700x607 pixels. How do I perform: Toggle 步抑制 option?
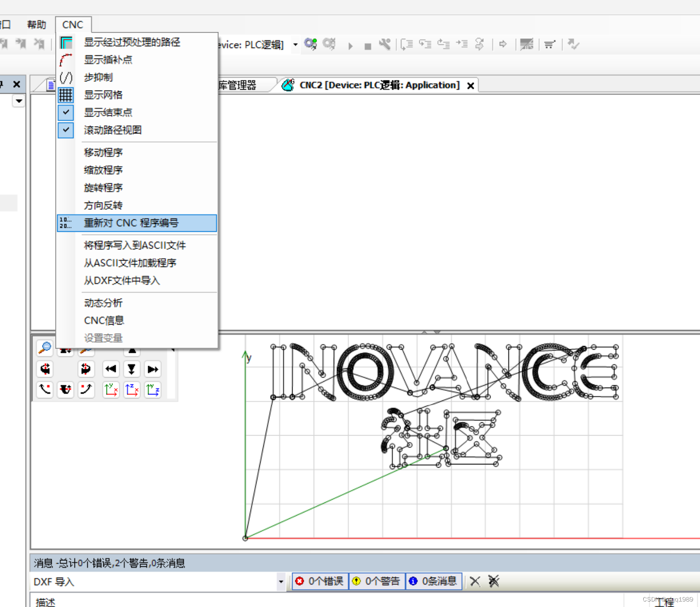click(x=137, y=77)
